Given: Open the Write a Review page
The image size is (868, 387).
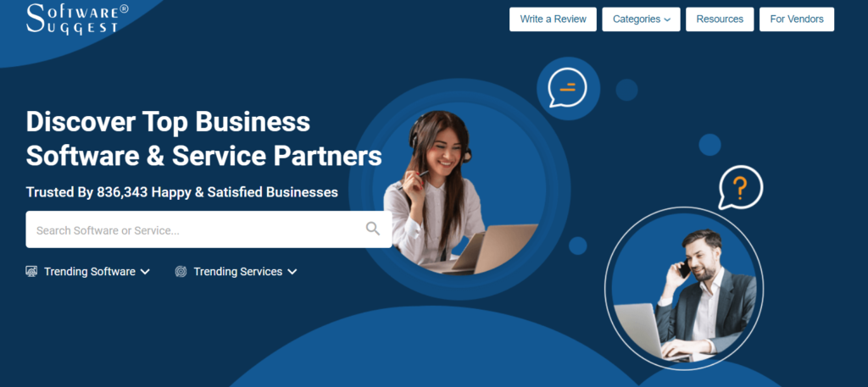Looking at the screenshot, I should click(x=553, y=19).
